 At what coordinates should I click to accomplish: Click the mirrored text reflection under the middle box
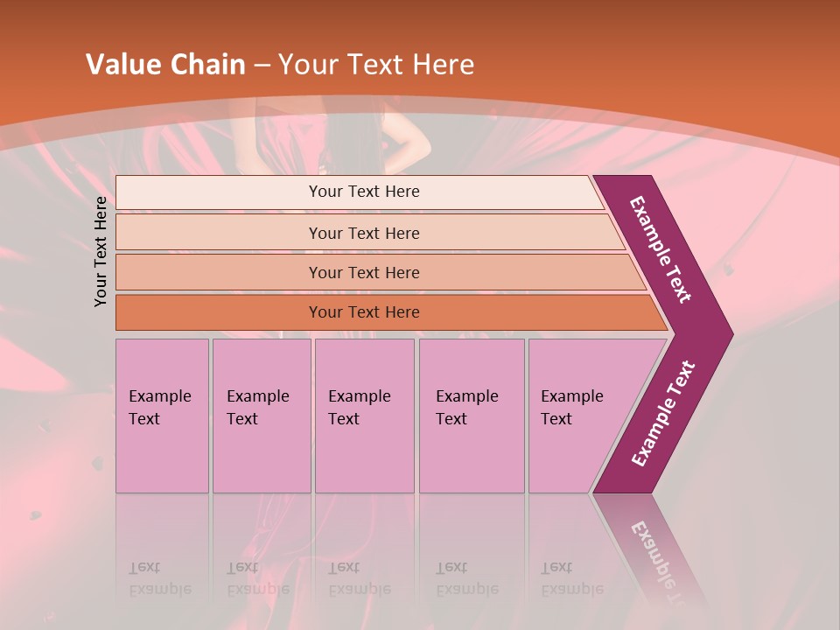click(x=359, y=578)
